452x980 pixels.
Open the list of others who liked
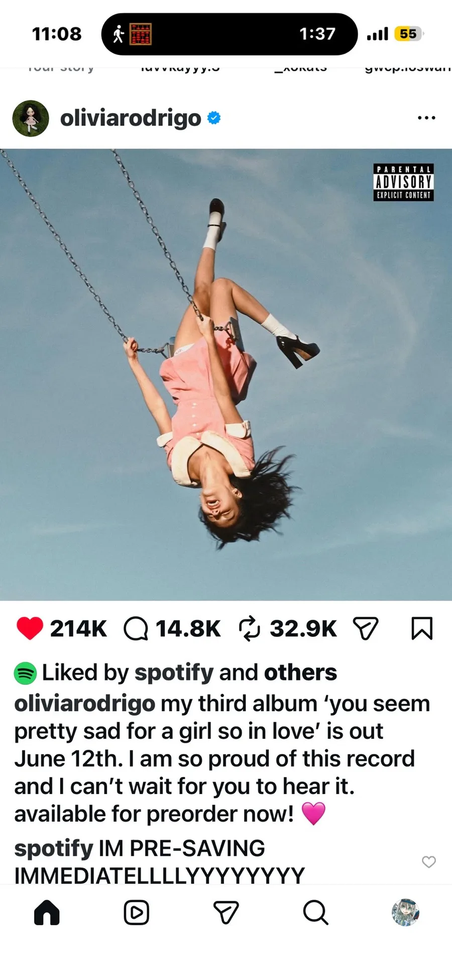300,672
